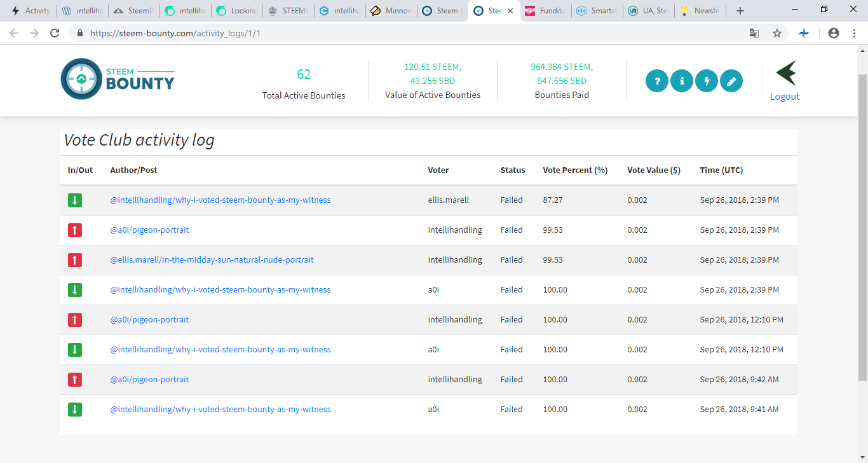Click the Vote Club activity log heading

click(139, 140)
